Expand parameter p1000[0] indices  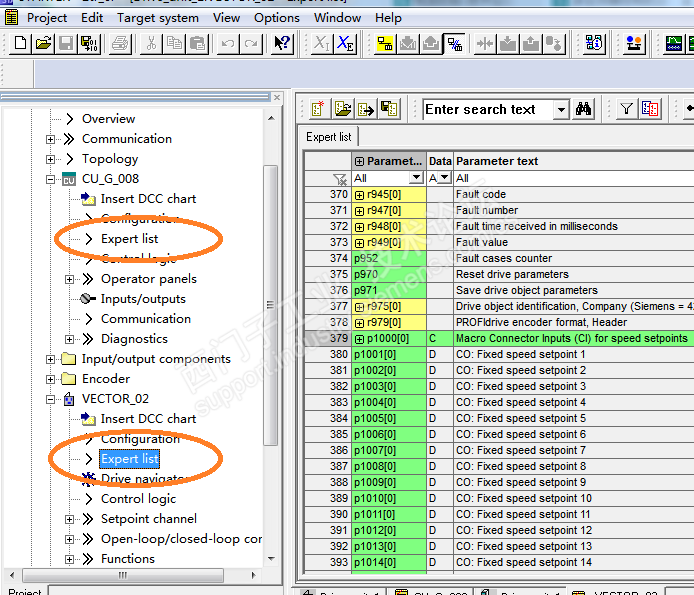coord(359,339)
